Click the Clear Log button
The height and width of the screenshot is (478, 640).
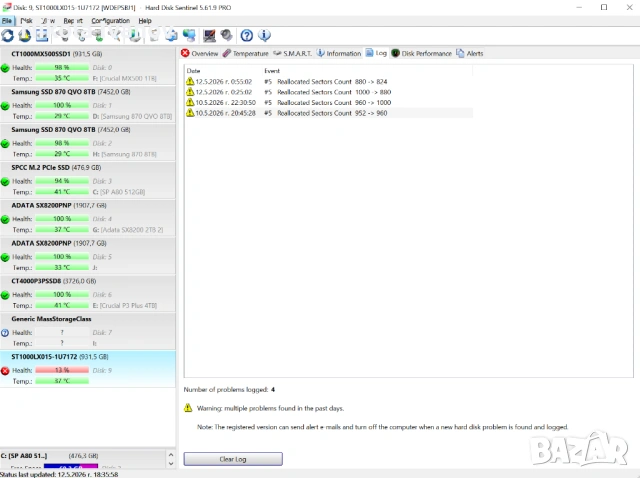[233, 459]
